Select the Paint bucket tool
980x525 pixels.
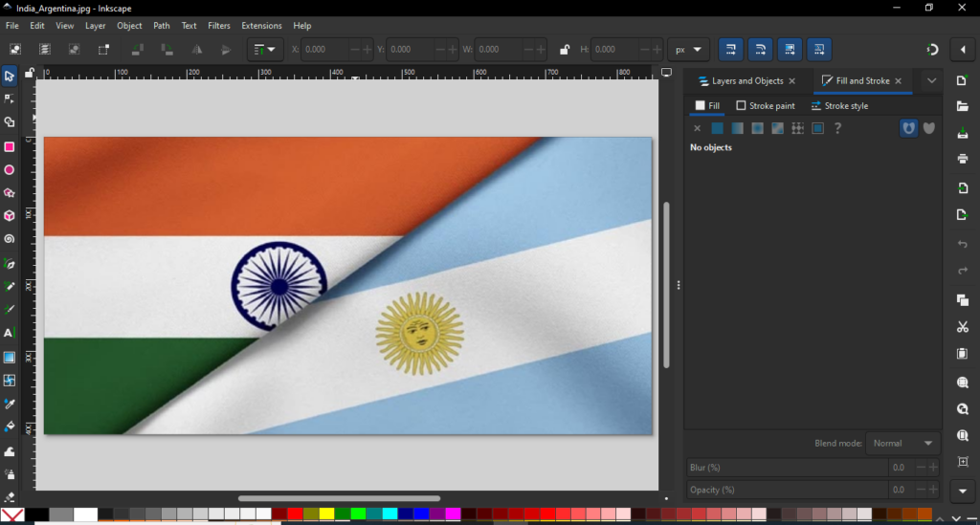click(x=10, y=427)
